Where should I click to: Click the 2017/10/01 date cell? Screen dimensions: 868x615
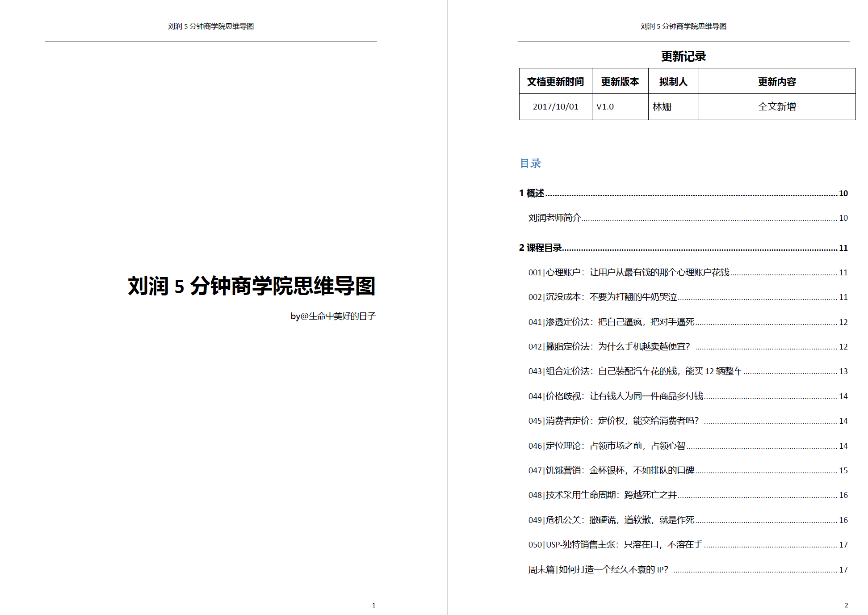[555, 106]
